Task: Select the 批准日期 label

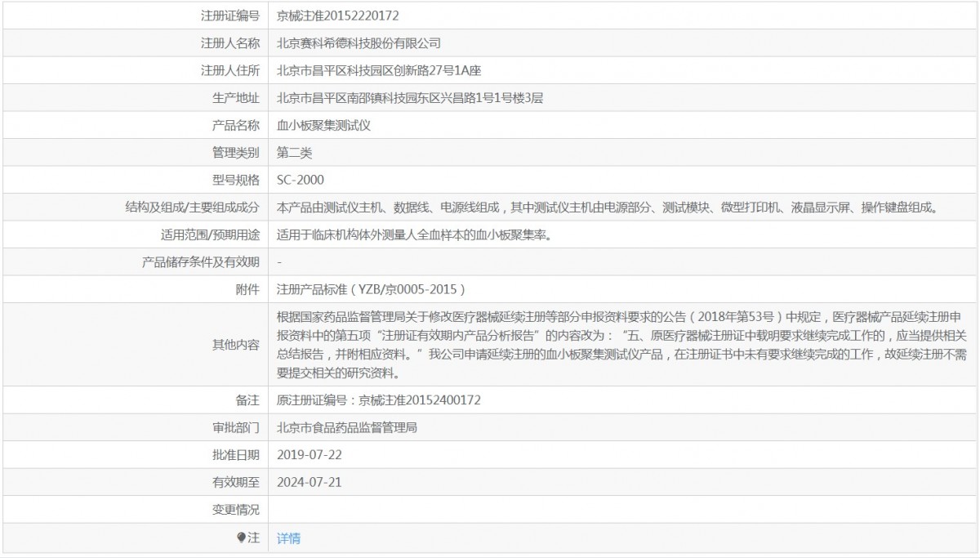Action: coord(236,455)
